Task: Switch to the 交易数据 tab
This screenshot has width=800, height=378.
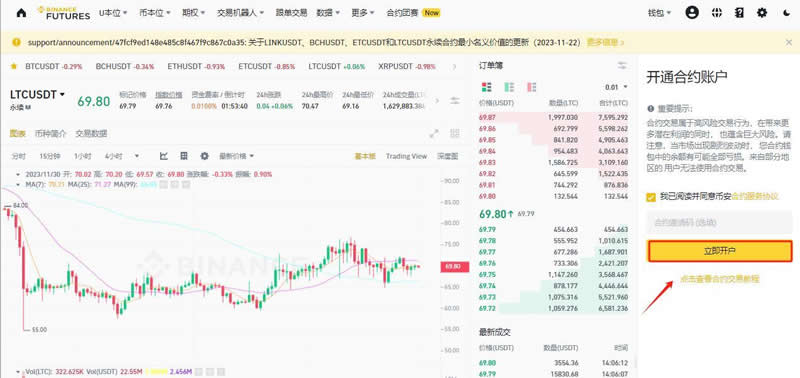Action: point(91,134)
